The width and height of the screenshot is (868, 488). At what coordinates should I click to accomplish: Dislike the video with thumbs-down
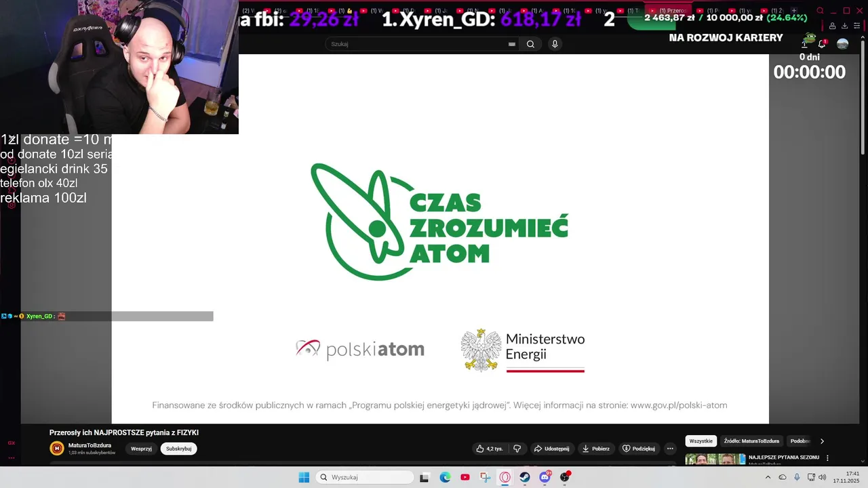(517, 449)
